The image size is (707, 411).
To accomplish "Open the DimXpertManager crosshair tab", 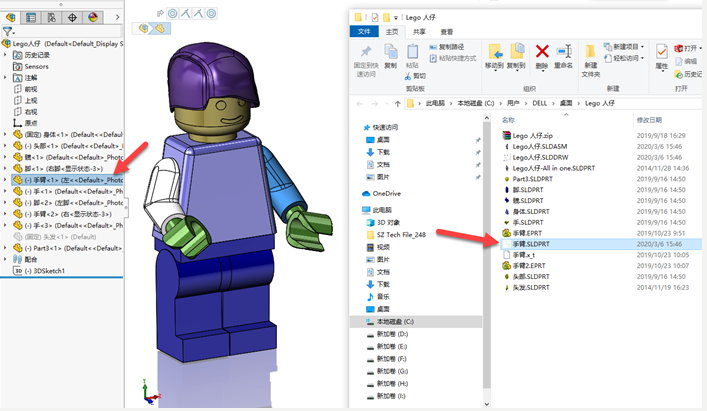I will click(72, 18).
